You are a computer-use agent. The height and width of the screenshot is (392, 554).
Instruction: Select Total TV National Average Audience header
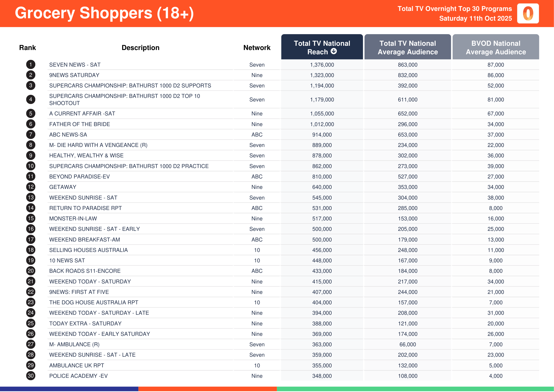click(x=408, y=47)
